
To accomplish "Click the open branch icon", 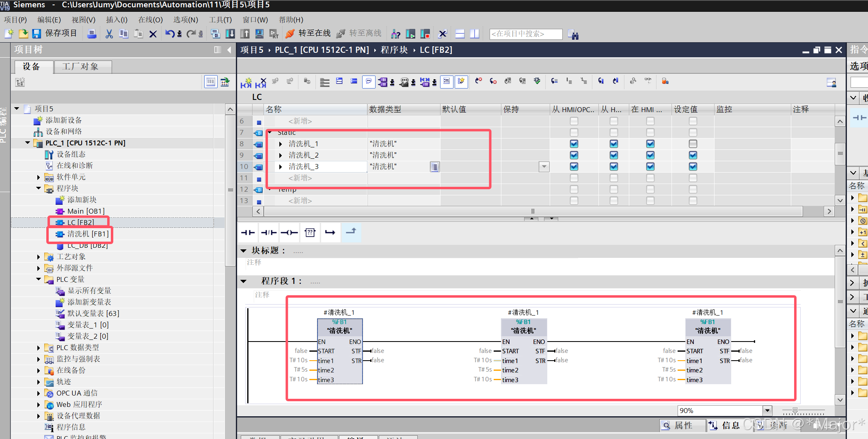I will (x=330, y=232).
